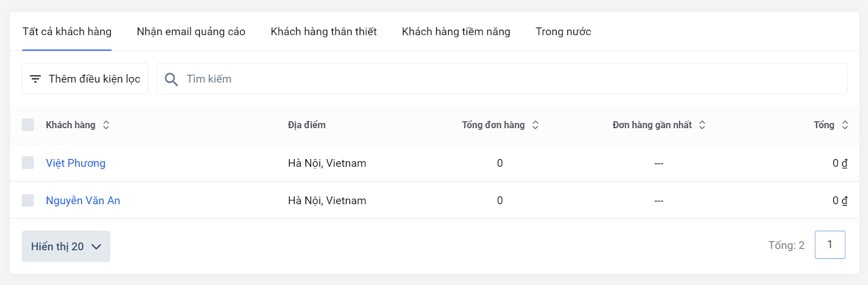Image resolution: width=868 pixels, height=285 pixels.
Task: Click the magnifying glass search icon
Action: (171, 79)
